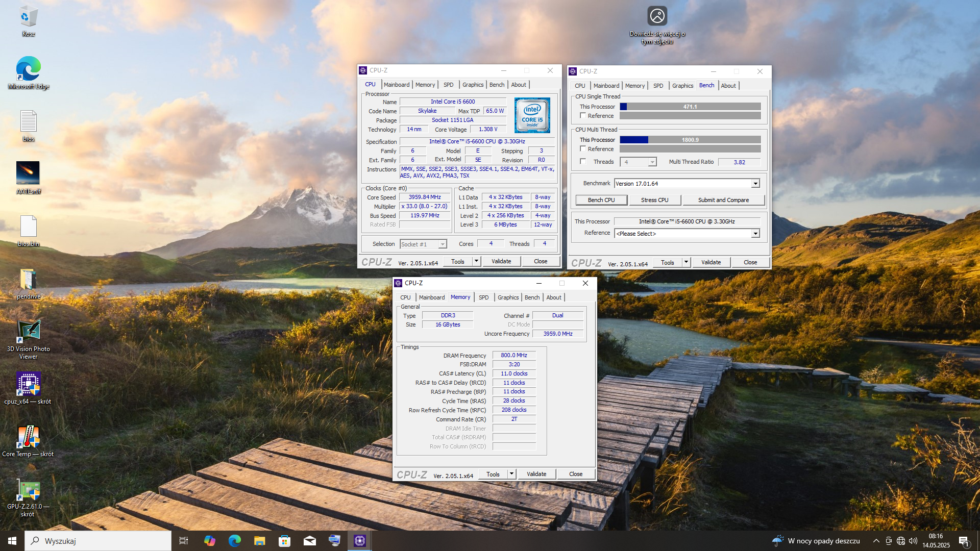Expand the Benchmark version dropdown

pyautogui.click(x=755, y=184)
